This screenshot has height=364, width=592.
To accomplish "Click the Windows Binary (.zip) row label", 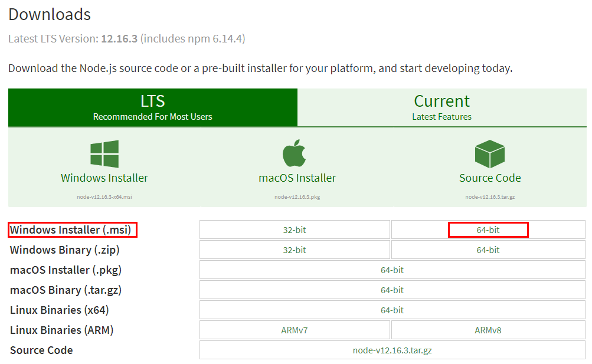I will pos(64,250).
